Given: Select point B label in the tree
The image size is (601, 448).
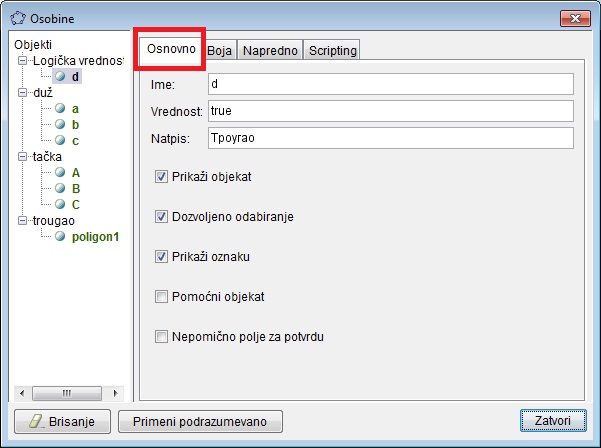Looking at the screenshot, I should pyautogui.click(x=76, y=189).
